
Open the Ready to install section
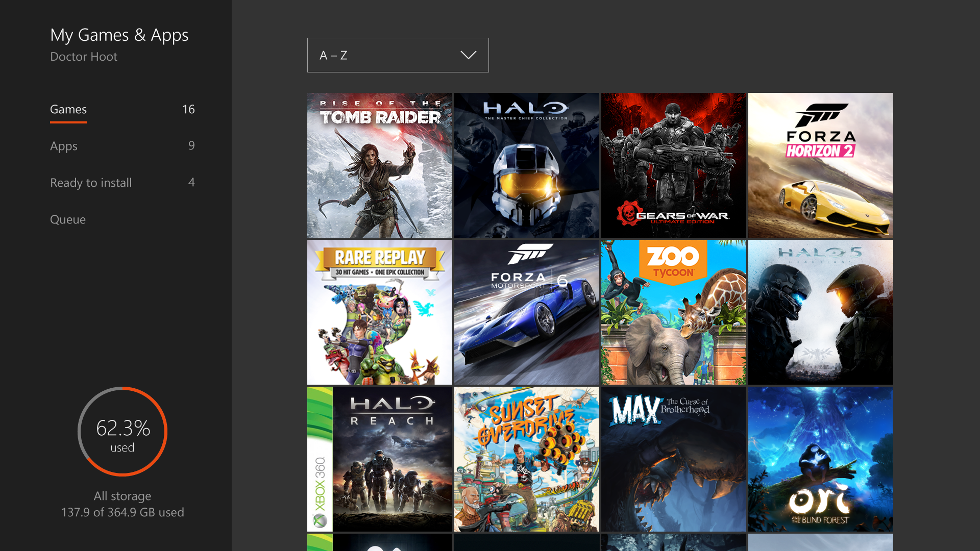(91, 183)
